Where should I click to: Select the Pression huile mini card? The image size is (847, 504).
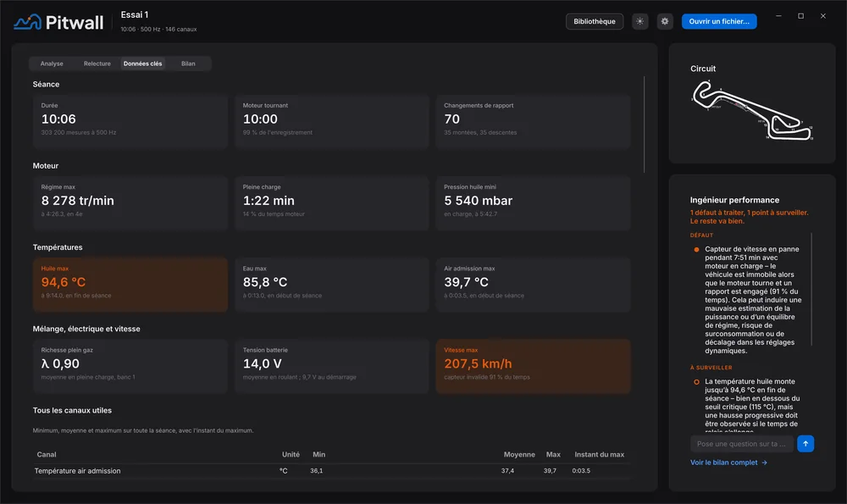(x=533, y=203)
